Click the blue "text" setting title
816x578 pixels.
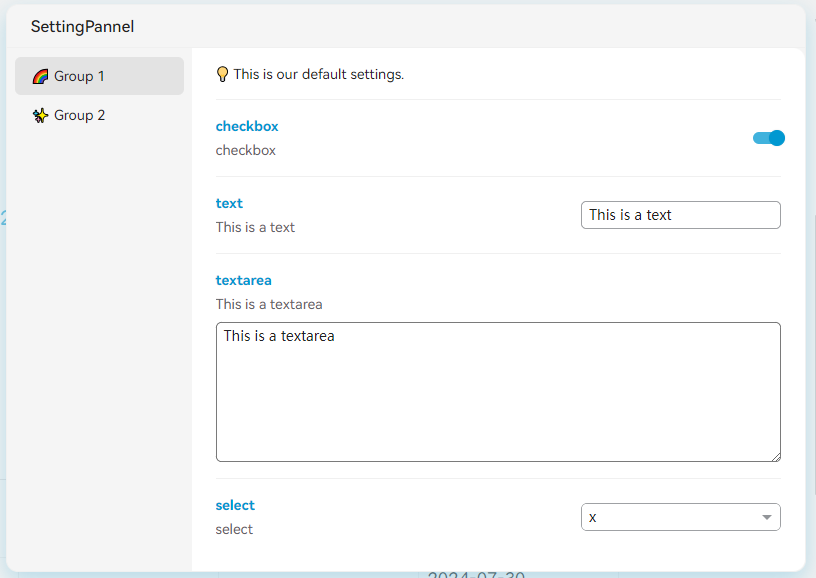point(229,203)
